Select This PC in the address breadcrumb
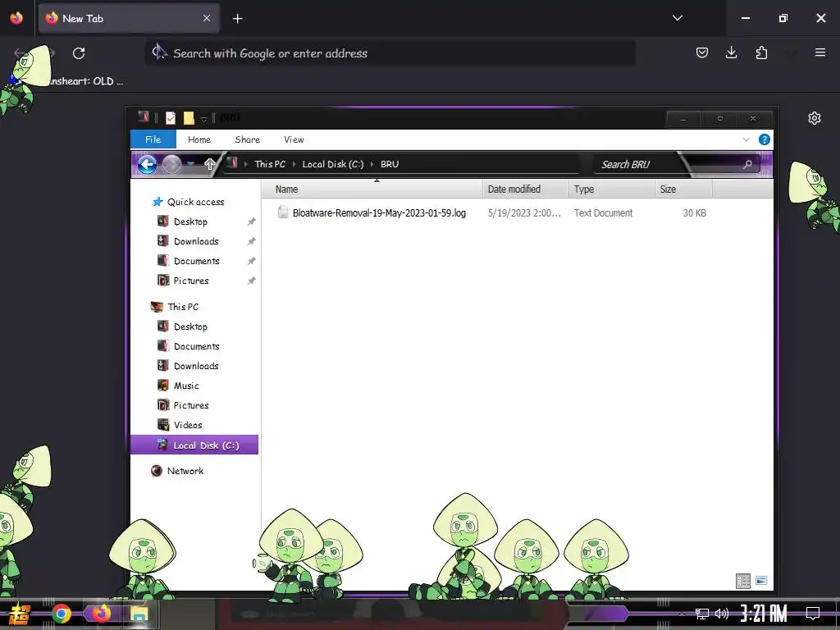The height and width of the screenshot is (630, 840). 270,164
